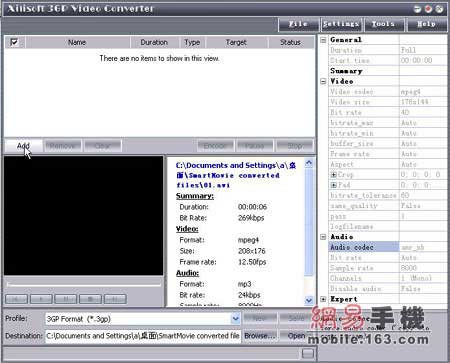The image size is (450, 363).
Task: Toggle the select-all checkbox in list header
Action: pyautogui.click(x=14, y=42)
